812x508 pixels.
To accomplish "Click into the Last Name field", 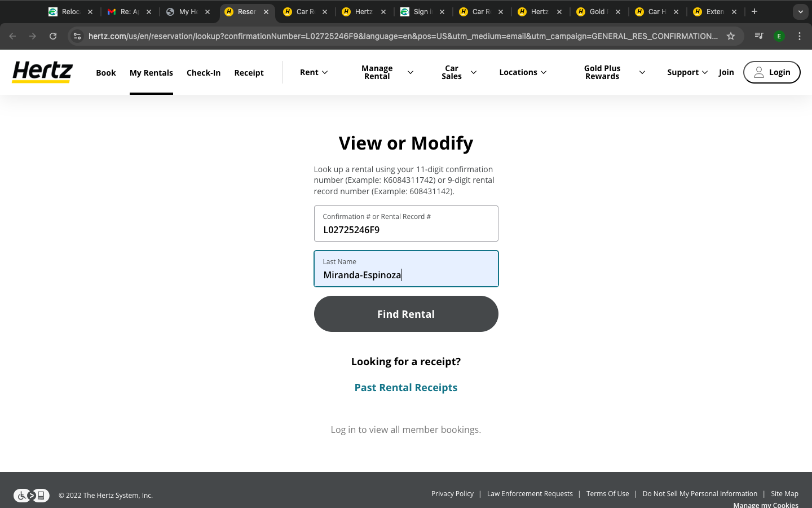I will click(x=406, y=269).
